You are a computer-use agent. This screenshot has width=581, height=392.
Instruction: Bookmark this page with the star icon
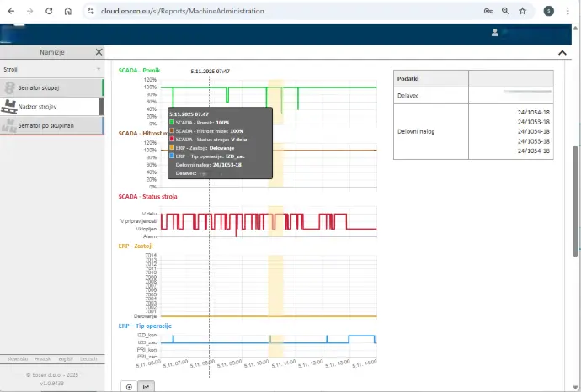click(x=523, y=12)
